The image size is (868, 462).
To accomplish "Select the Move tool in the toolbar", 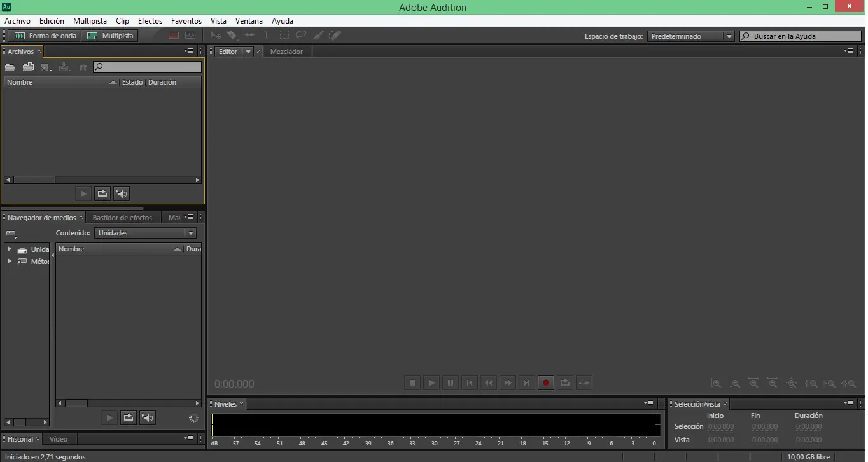I will point(216,36).
